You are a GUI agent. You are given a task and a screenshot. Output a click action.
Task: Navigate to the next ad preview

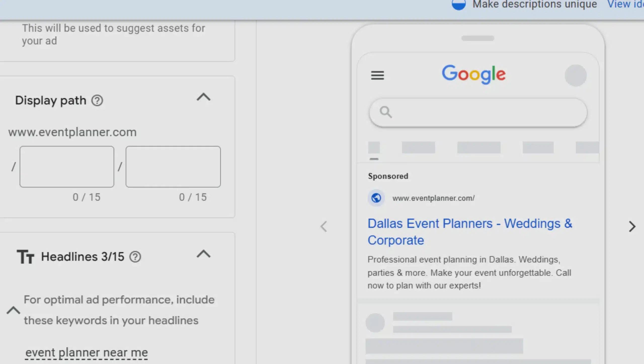[632, 226]
